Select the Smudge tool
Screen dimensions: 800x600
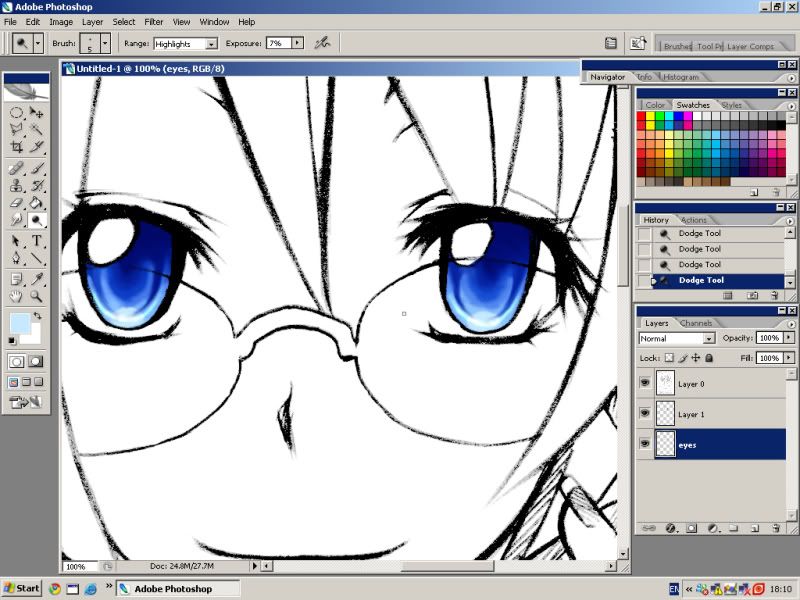point(16,220)
